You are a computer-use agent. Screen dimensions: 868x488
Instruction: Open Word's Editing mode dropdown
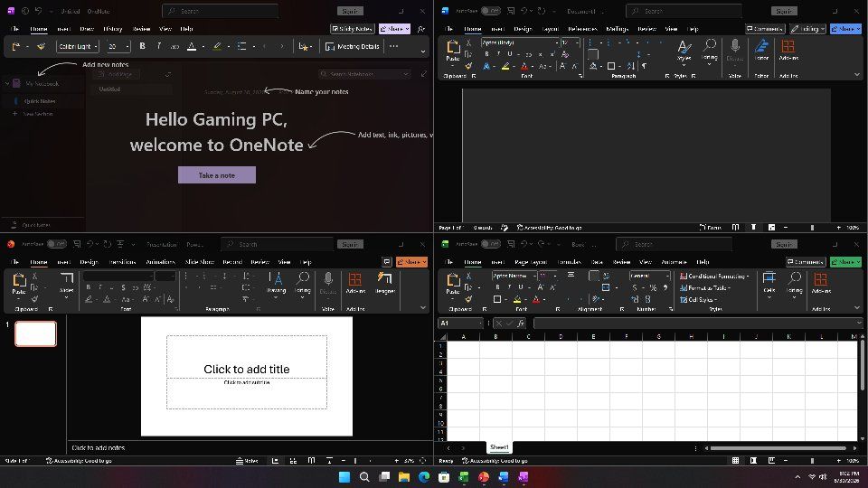point(807,28)
